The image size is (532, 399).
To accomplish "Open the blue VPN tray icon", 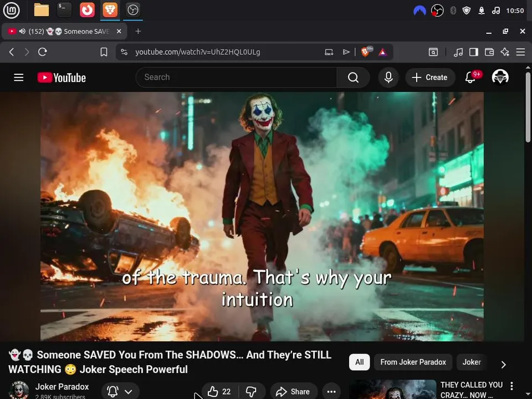I will [x=420, y=11].
